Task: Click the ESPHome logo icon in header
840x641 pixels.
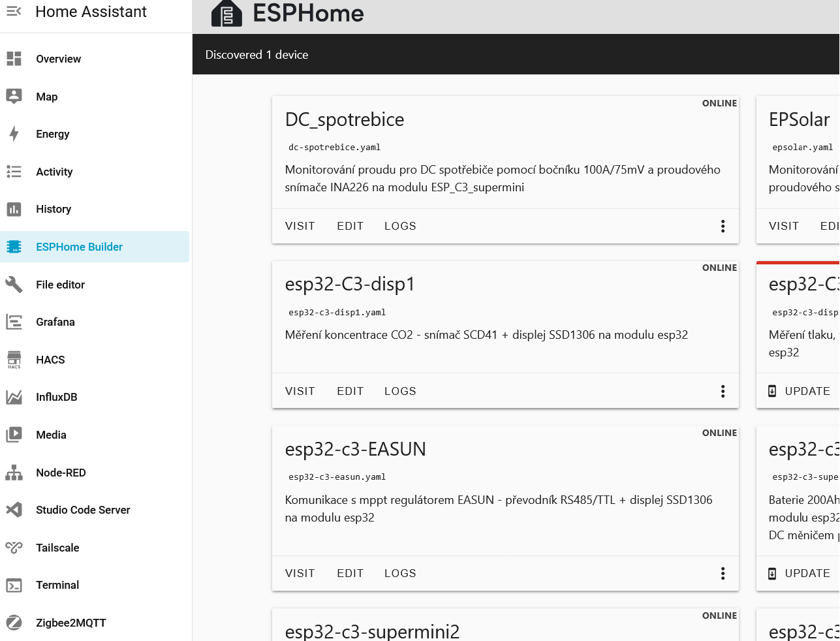Action: click(x=226, y=14)
